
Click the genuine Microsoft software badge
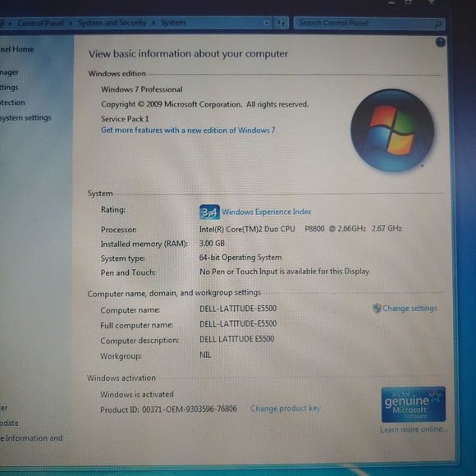413,405
